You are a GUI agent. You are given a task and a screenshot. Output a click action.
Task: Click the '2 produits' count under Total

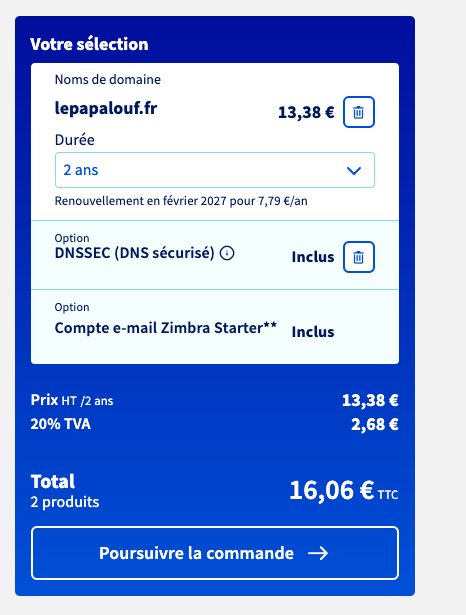tap(65, 502)
